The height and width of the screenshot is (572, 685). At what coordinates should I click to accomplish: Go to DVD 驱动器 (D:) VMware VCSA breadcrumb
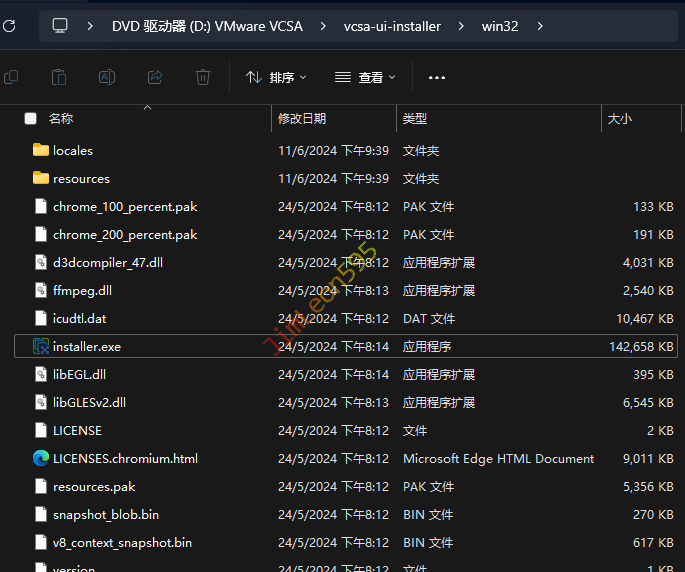[205, 26]
